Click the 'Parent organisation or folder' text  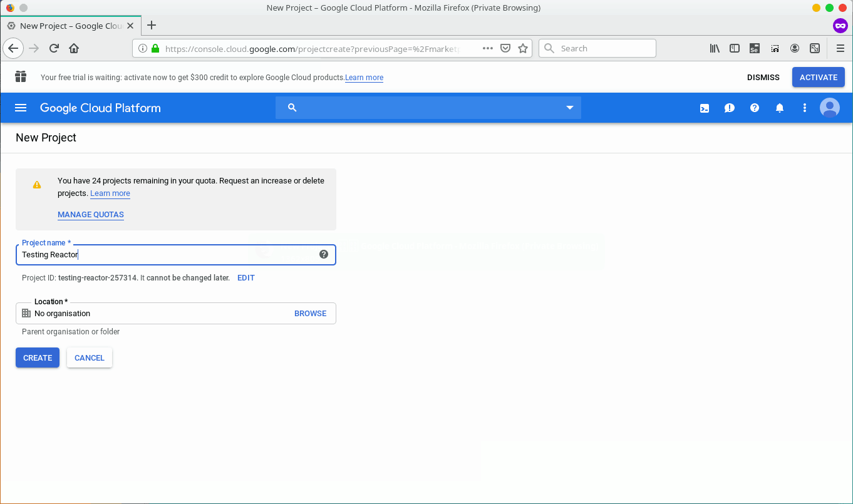click(71, 332)
